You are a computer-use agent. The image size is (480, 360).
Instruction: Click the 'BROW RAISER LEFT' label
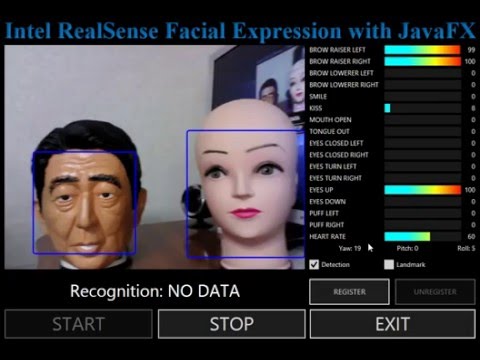[337, 50]
